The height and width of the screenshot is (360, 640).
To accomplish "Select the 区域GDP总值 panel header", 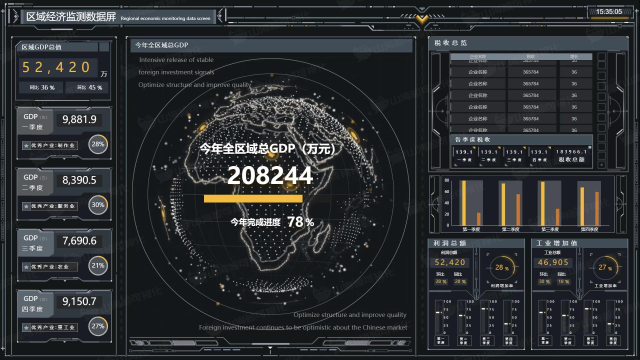I will tap(57, 47).
